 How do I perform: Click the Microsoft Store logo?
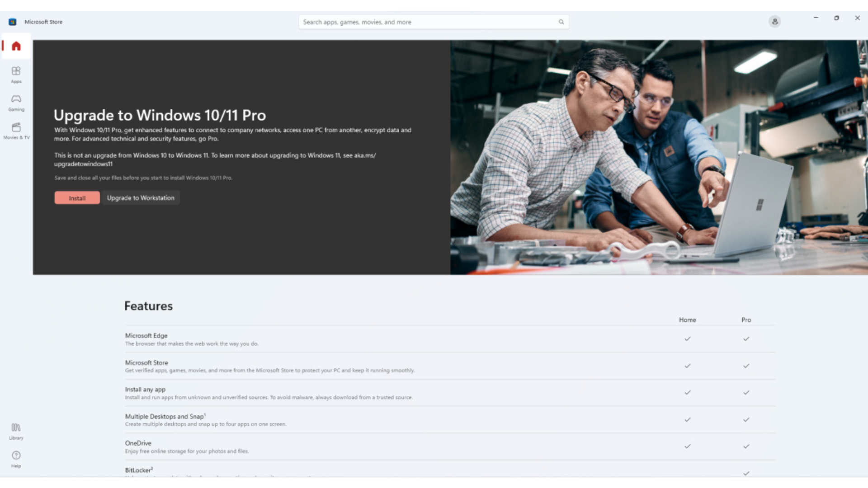pyautogui.click(x=12, y=21)
